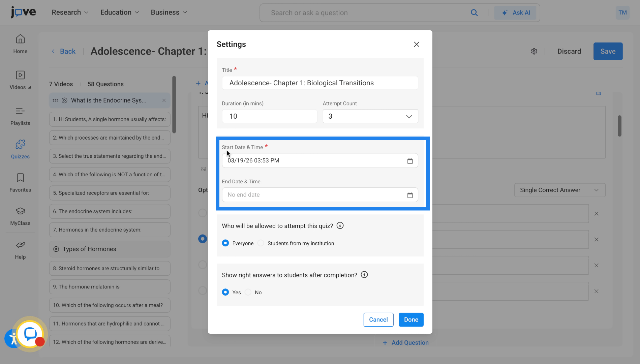Screen dimensions: 640x364
Task: Click the Help icon in the sidebar
Action: click(x=20, y=249)
